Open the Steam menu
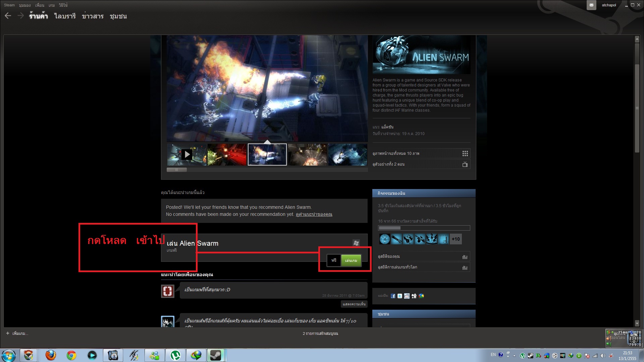Image resolution: width=644 pixels, height=362 pixels. click(9, 5)
